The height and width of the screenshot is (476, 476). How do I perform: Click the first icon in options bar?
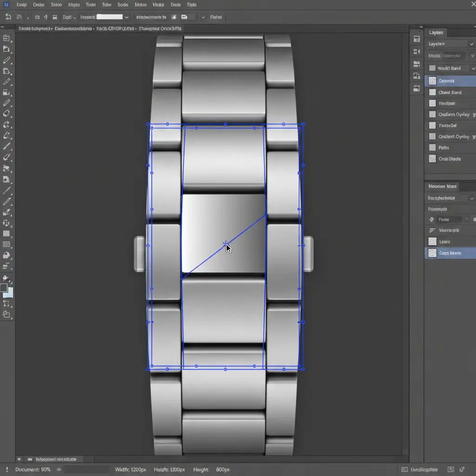(8, 17)
